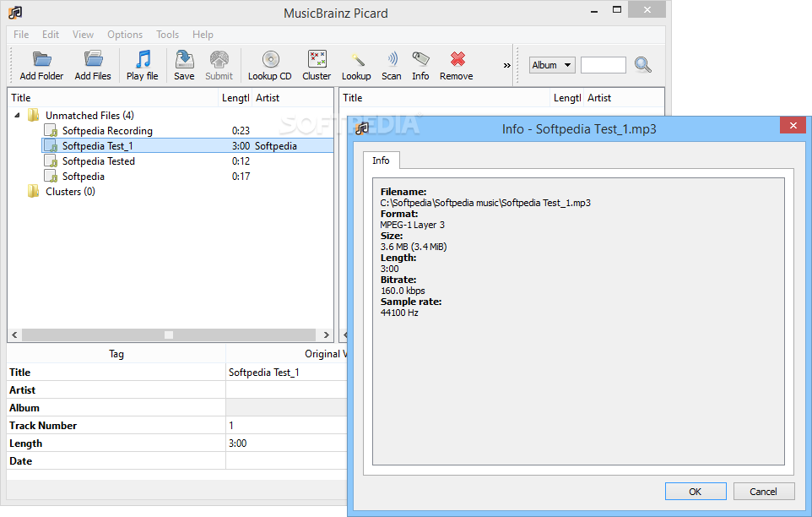Click file icon beside Softpedia Recording
Image resolution: width=812 pixels, height=517 pixels.
pyautogui.click(x=51, y=131)
